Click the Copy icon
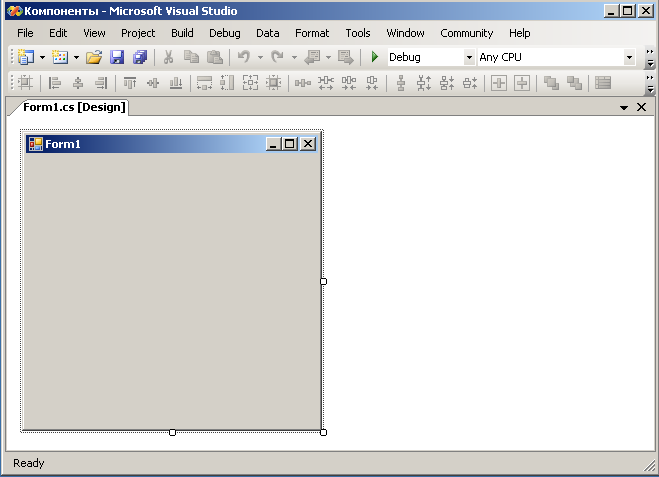The height and width of the screenshot is (477, 659). point(192,57)
